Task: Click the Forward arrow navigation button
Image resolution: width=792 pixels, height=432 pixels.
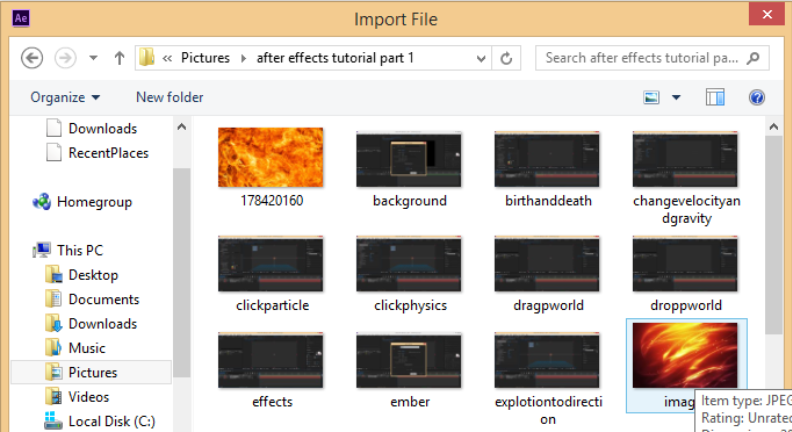Action: [x=65, y=58]
